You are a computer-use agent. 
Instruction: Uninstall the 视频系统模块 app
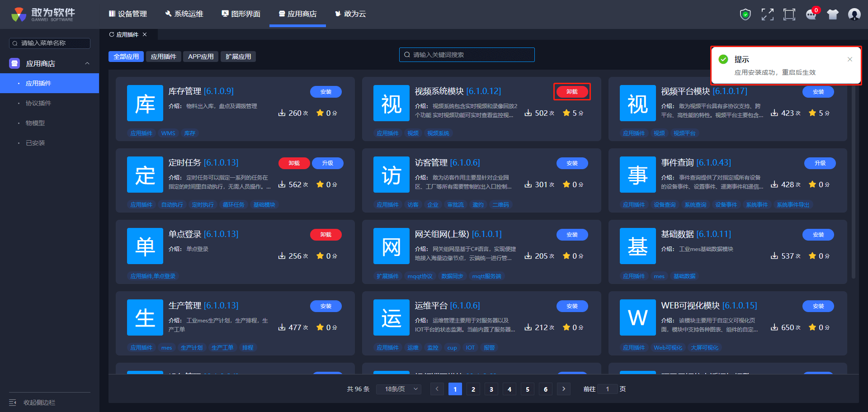pos(572,92)
